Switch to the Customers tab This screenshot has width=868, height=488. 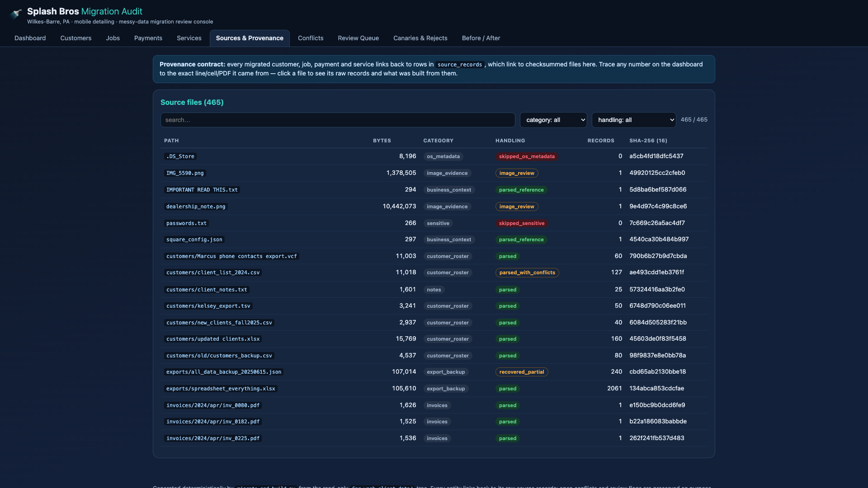(75, 38)
